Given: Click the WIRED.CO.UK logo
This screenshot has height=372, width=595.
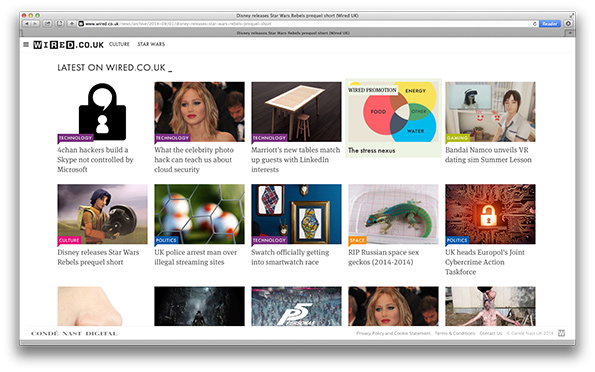Looking at the screenshot, I should (x=68, y=45).
